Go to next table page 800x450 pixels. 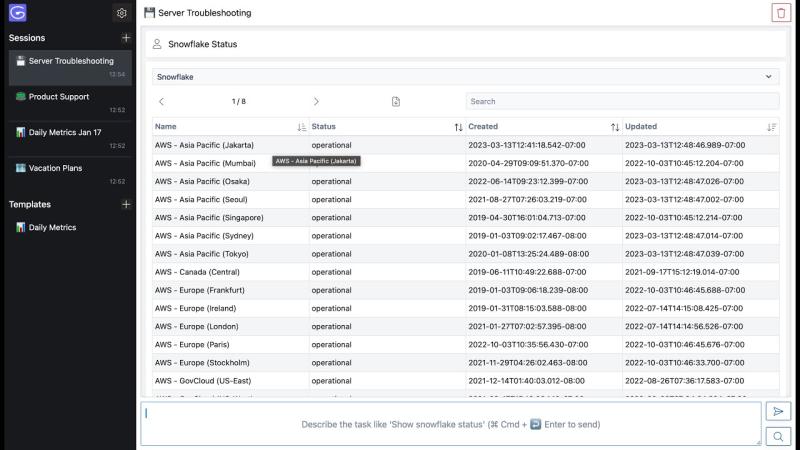(x=316, y=102)
